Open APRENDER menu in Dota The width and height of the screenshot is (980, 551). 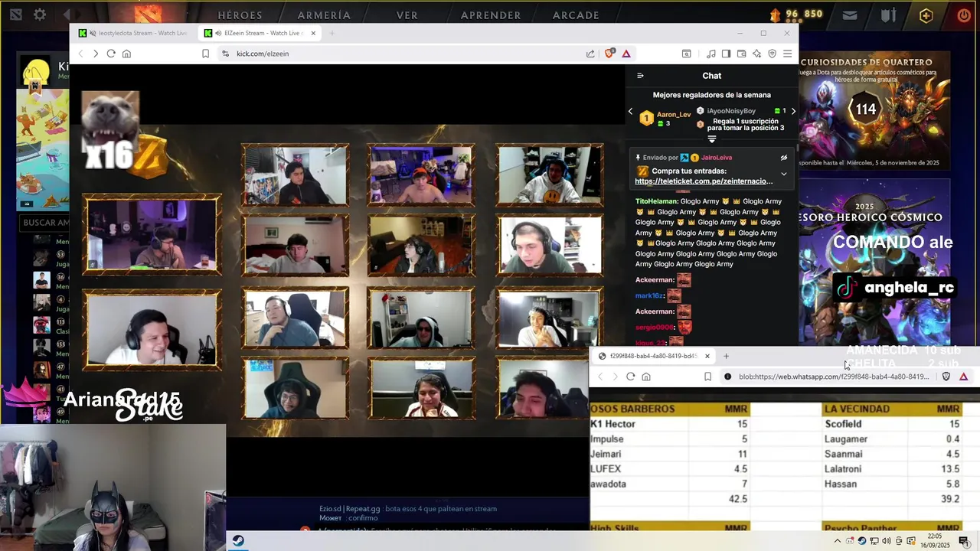click(491, 15)
